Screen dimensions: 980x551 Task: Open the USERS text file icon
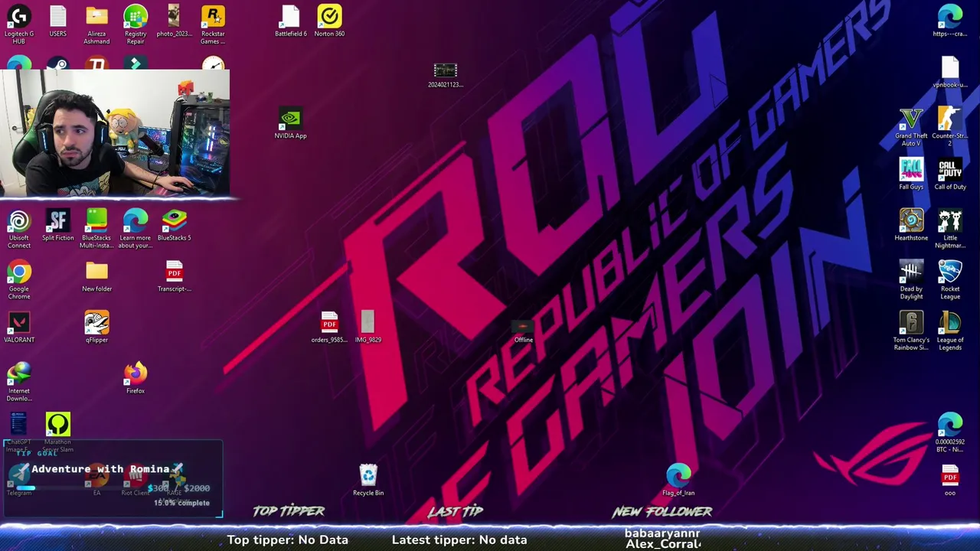click(x=58, y=21)
